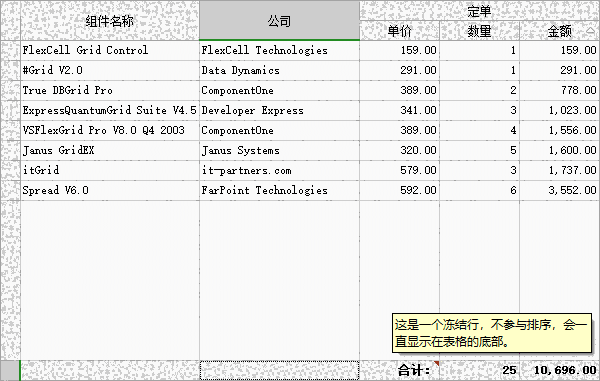Click the sort arrow in 金额 header
Image resolution: width=600 pixels, height=381 pixels.
point(590,31)
